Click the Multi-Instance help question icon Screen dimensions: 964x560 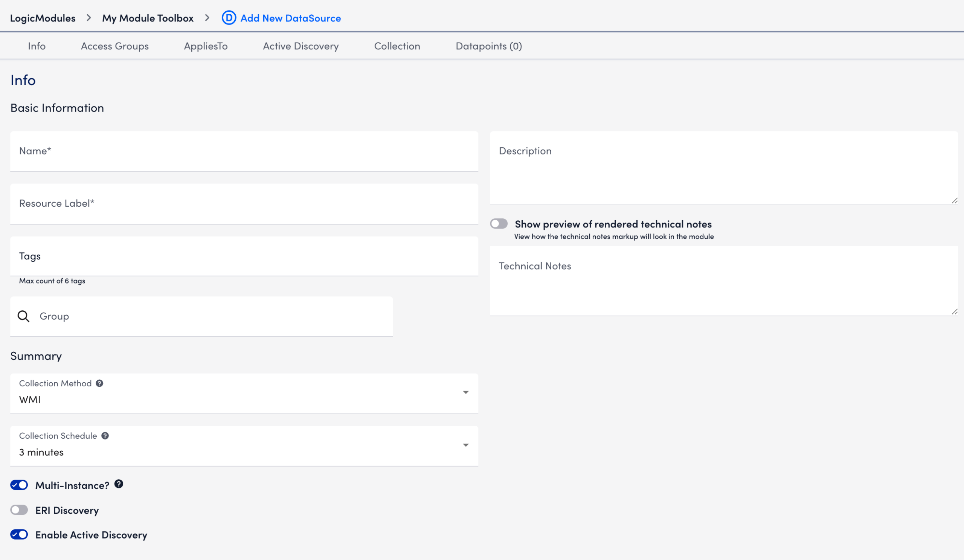coord(119,484)
